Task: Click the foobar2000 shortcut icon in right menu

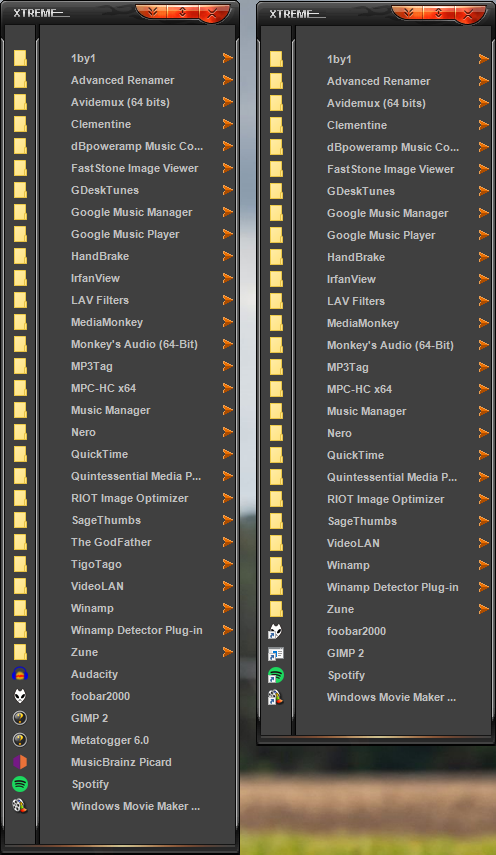Action: point(276,631)
